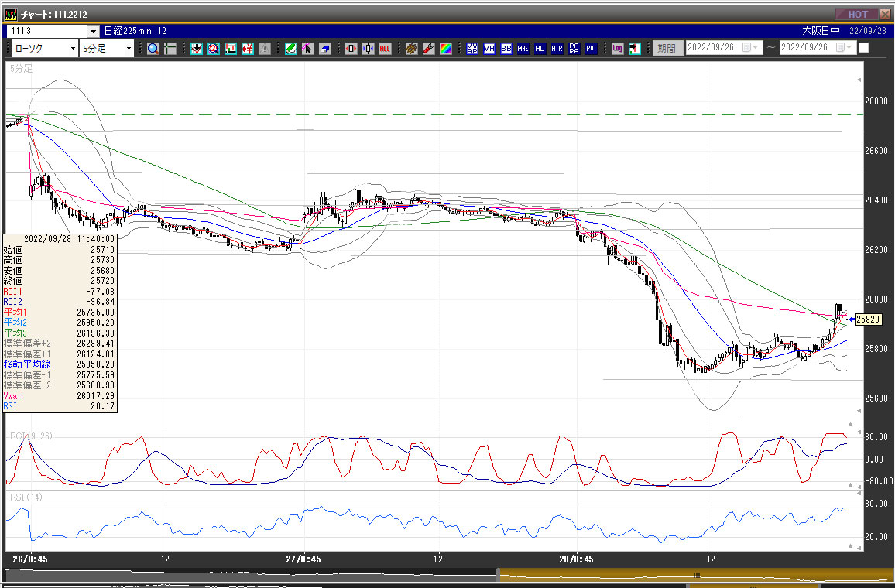
Task: Click the magnifier icon with number 2
Action: pos(214,49)
